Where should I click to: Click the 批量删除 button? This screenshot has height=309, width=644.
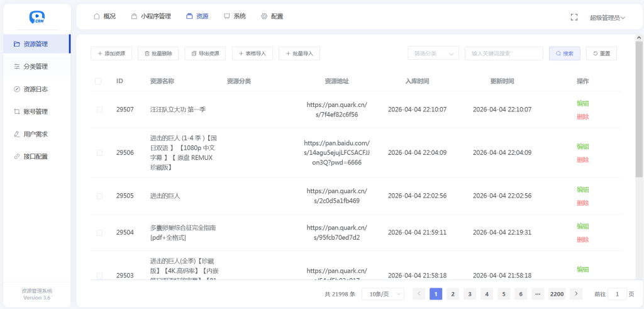pyautogui.click(x=158, y=53)
